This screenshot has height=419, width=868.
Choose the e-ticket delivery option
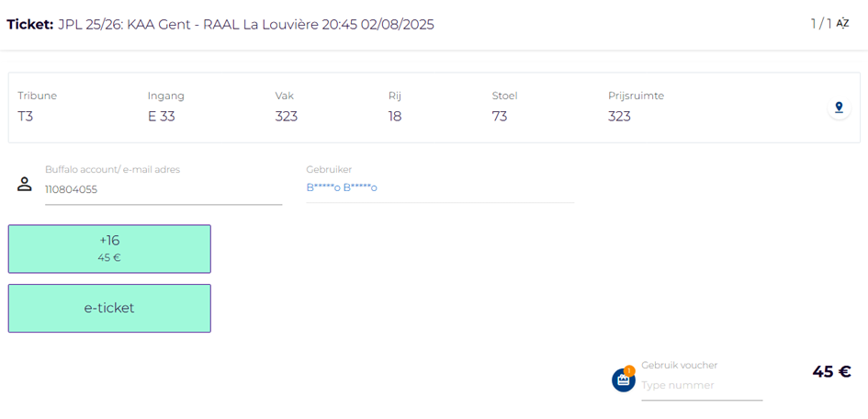coord(109,309)
